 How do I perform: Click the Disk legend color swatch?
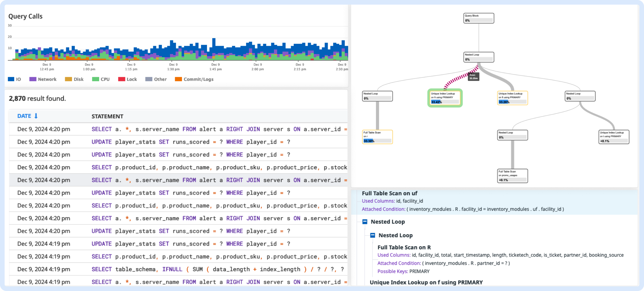(x=69, y=79)
